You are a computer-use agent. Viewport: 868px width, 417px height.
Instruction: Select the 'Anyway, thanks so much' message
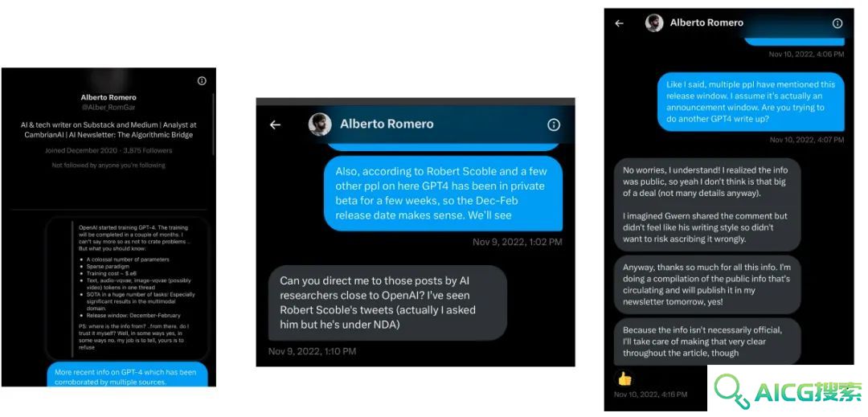click(x=707, y=284)
